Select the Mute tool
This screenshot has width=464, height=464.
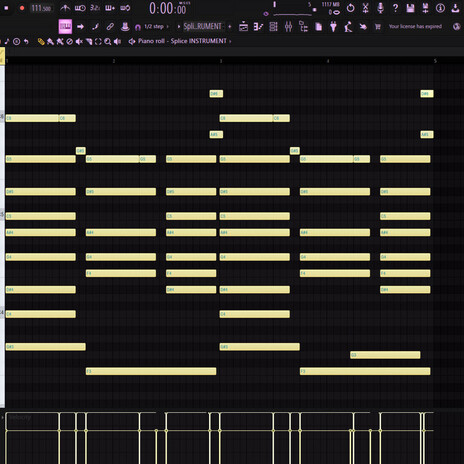(79, 41)
